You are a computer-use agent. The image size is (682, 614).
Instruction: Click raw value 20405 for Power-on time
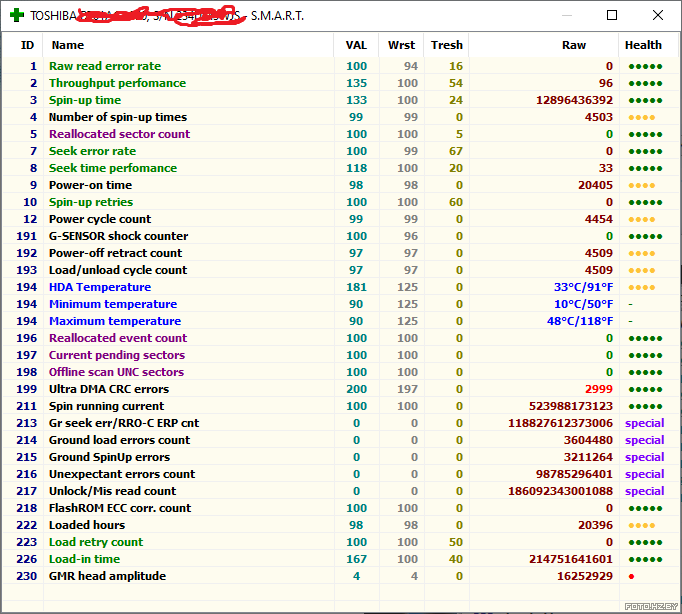(595, 185)
